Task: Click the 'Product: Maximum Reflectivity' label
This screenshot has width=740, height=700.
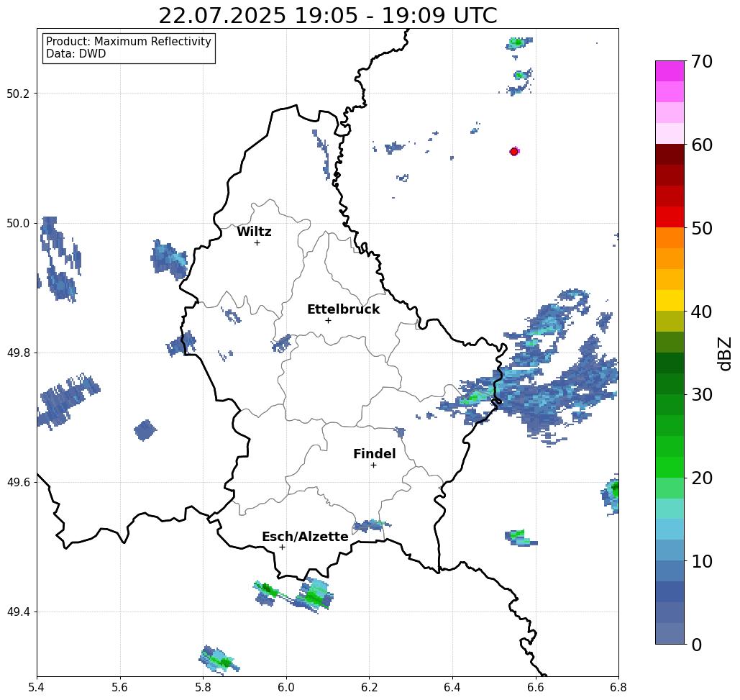Action: coord(129,42)
